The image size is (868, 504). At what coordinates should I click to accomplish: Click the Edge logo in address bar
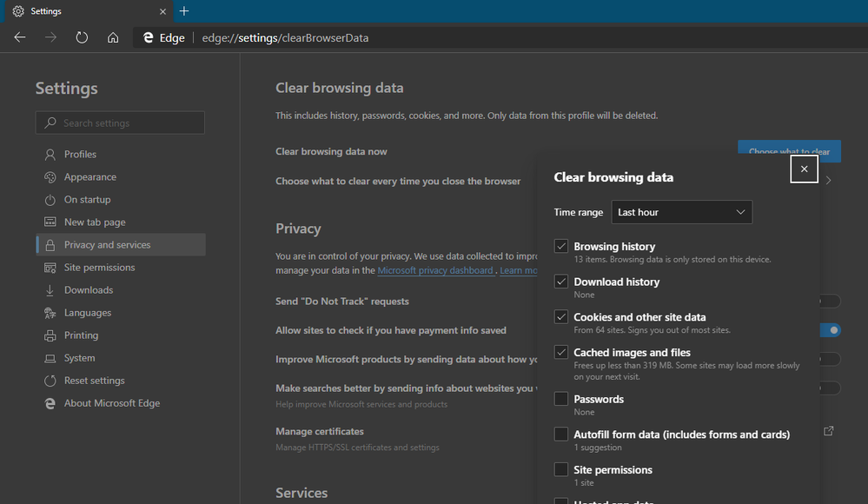click(x=149, y=37)
